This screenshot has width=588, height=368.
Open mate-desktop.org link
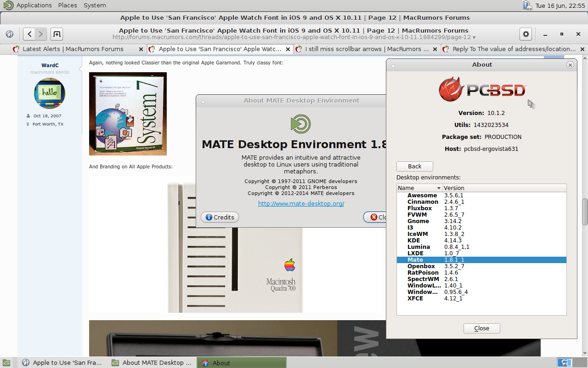tap(301, 203)
